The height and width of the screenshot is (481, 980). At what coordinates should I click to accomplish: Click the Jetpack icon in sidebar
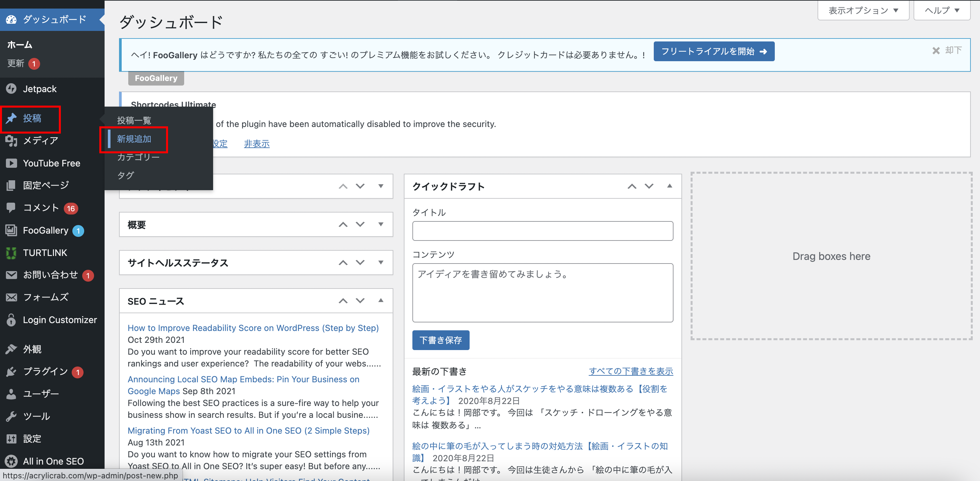(12, 89)
